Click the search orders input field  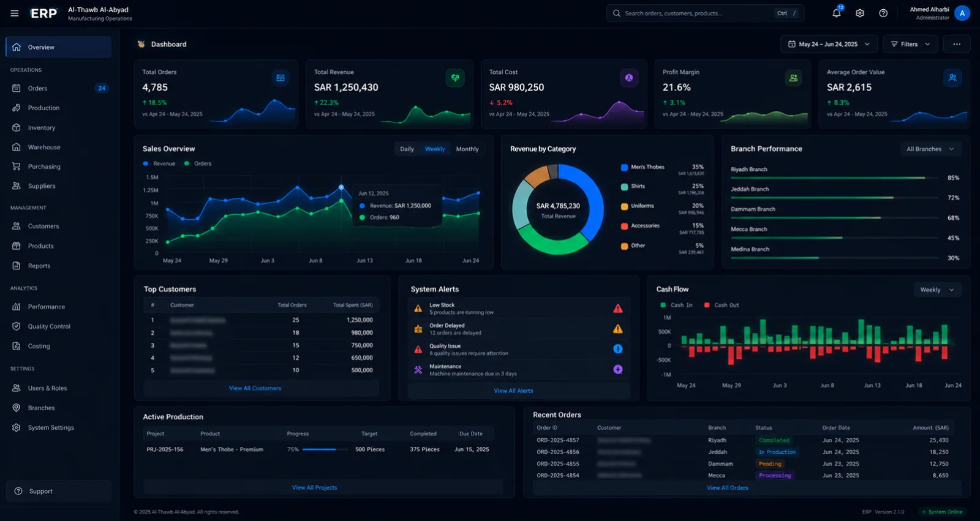click(705, 13)
